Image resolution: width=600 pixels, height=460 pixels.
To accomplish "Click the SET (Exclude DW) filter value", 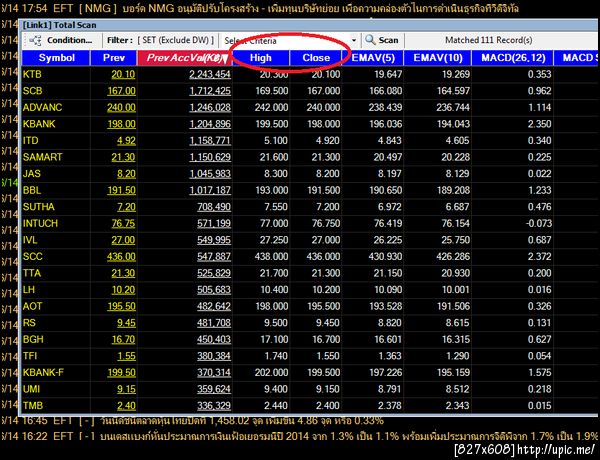I will (x=176, y=40).
